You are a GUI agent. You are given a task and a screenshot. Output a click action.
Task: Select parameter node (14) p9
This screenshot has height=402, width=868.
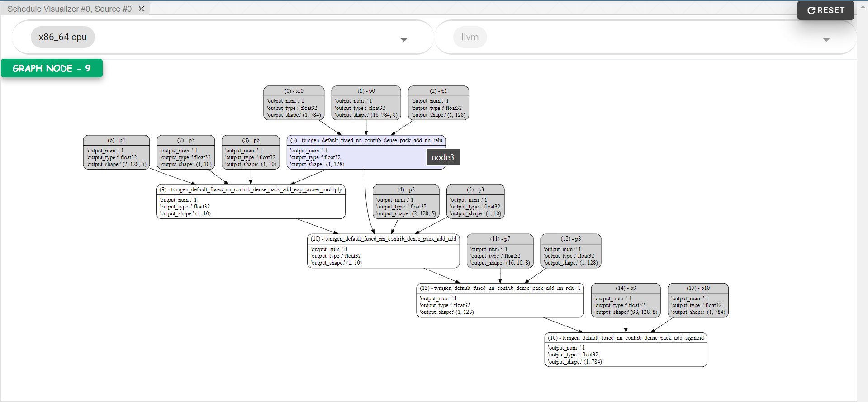click(x=626, y=300)
